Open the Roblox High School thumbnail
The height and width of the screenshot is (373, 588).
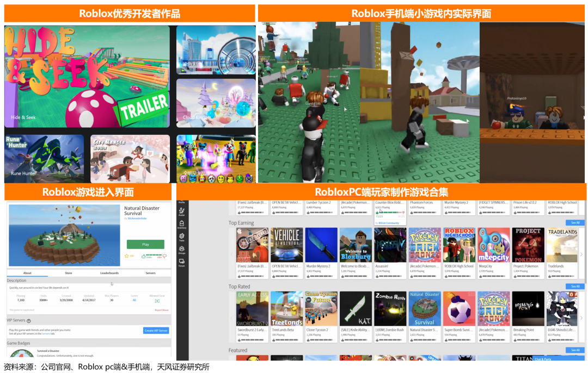coord(460,245)
